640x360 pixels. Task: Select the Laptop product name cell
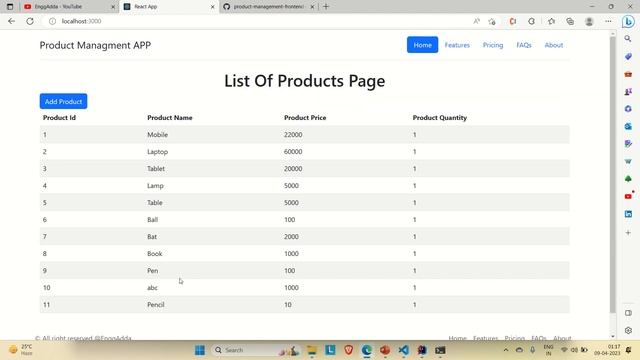click(x=158, y=152)
